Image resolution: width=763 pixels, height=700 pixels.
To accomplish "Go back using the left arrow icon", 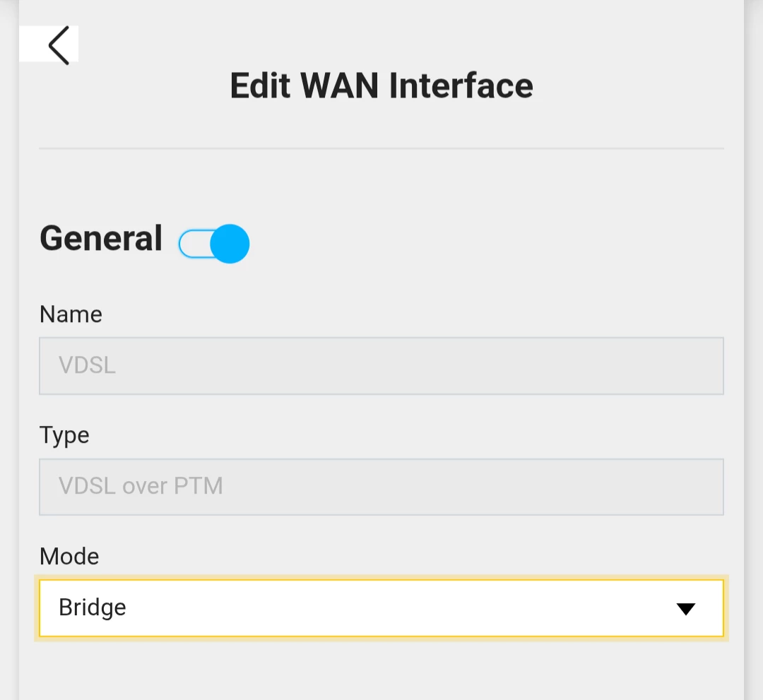I will point(58,45).
